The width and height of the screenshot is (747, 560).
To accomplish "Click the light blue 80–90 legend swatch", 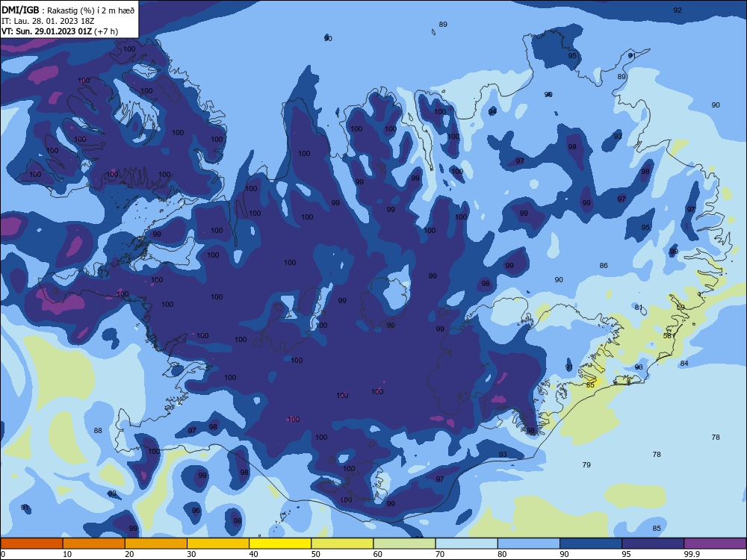I will [x=529, y=544].
